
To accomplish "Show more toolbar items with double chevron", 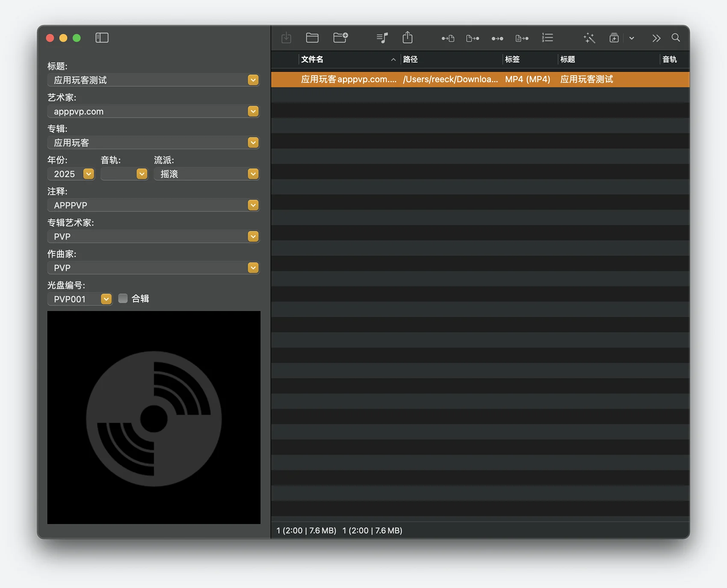I will 656,38.
